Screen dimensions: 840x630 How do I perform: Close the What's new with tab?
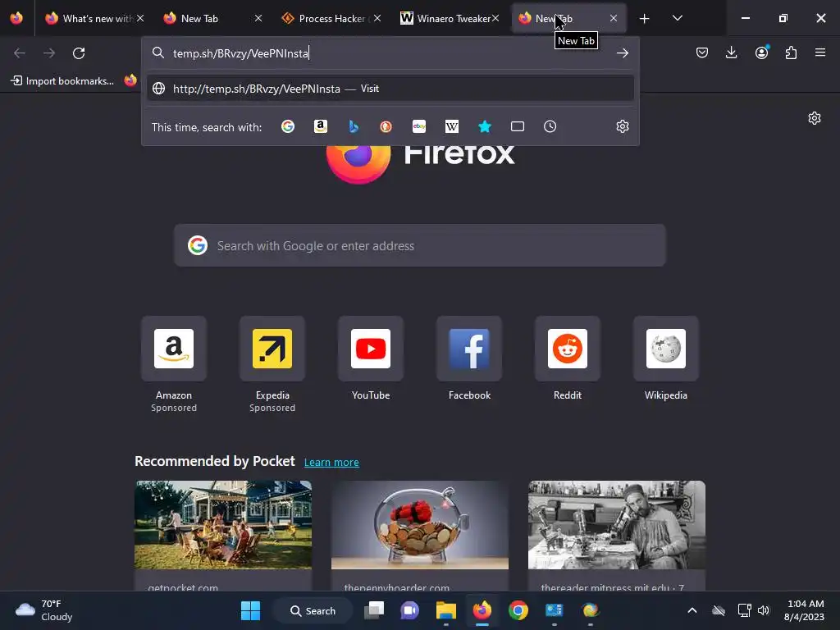tap(139, 18)
